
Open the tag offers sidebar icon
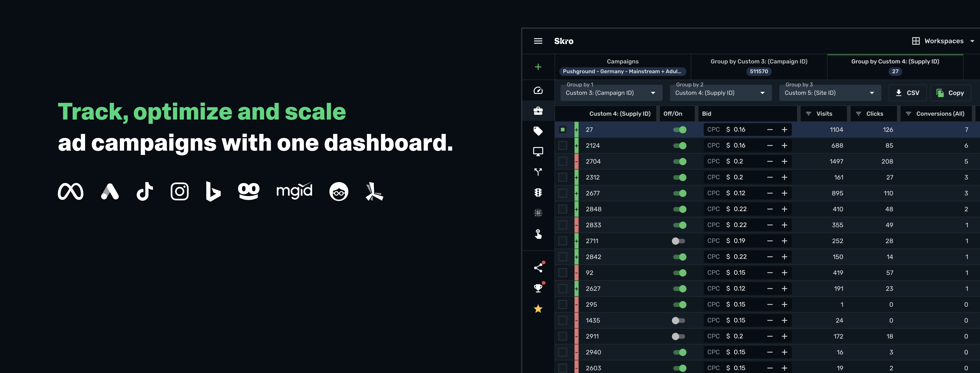pyautogui.click(x=538, y=131)
